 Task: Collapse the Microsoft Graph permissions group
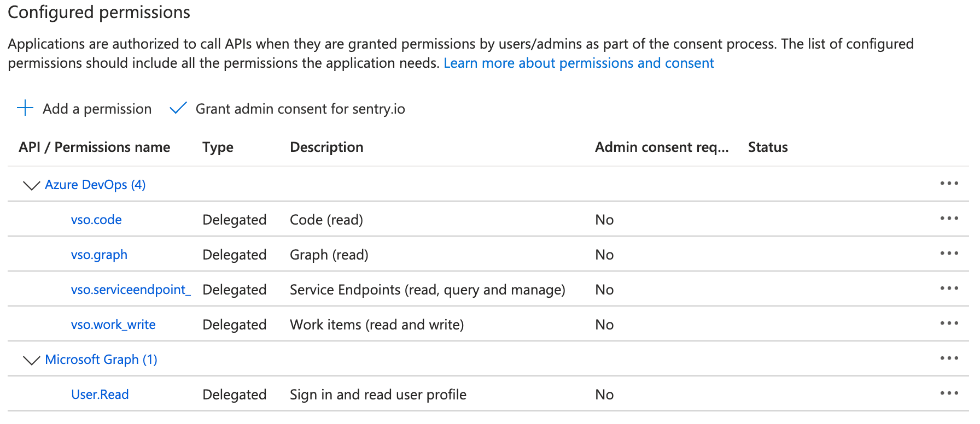click(32, 360)
